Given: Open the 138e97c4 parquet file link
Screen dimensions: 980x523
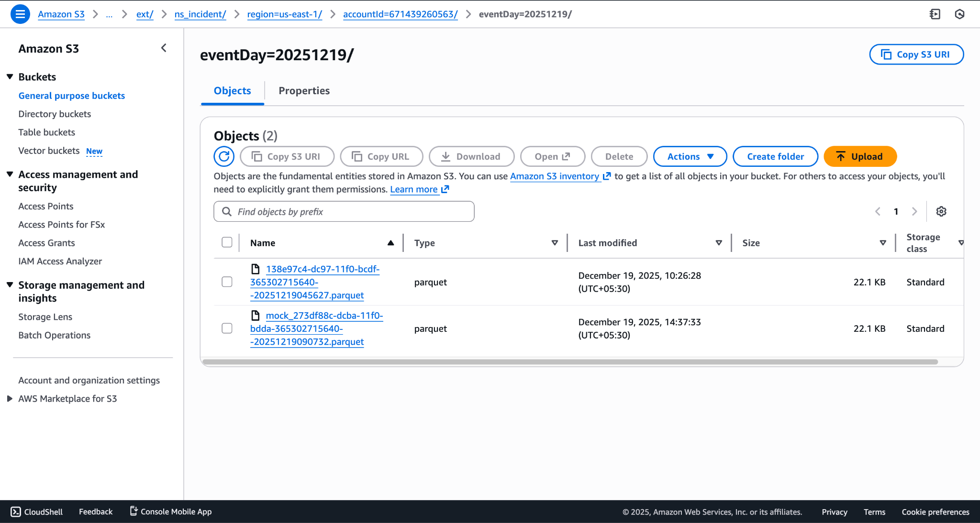Looking at the screenshot, I should [315, 282].
